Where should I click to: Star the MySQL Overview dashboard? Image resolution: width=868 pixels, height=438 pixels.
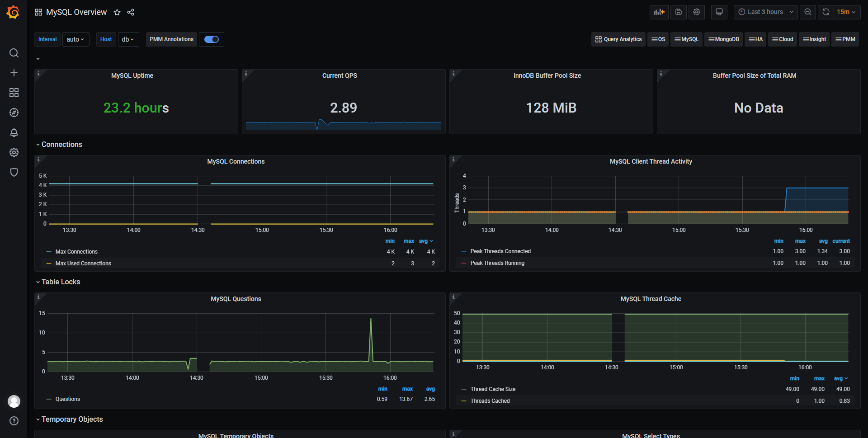pyautogui.click(x=117, y=12)
